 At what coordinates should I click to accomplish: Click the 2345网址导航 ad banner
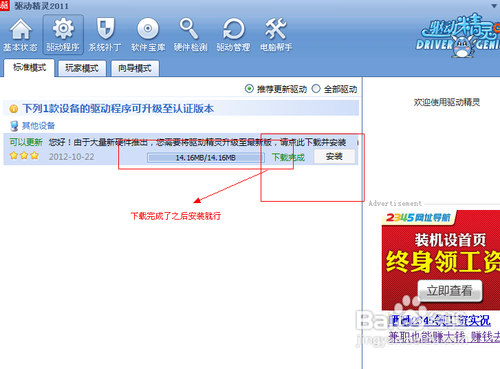coord(441,260)
